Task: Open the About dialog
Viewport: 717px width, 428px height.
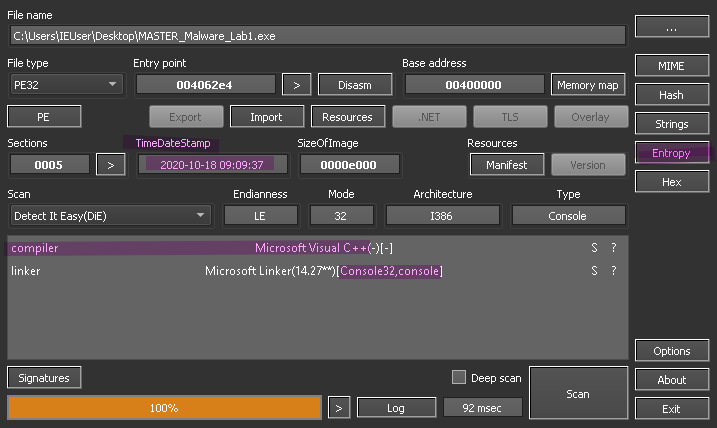Action: [672, 380]
